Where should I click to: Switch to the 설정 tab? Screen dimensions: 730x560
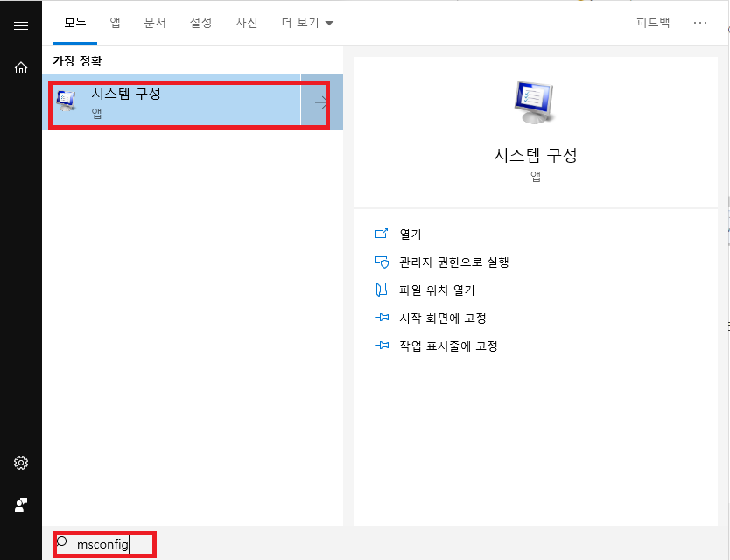(x=200, y=23)
